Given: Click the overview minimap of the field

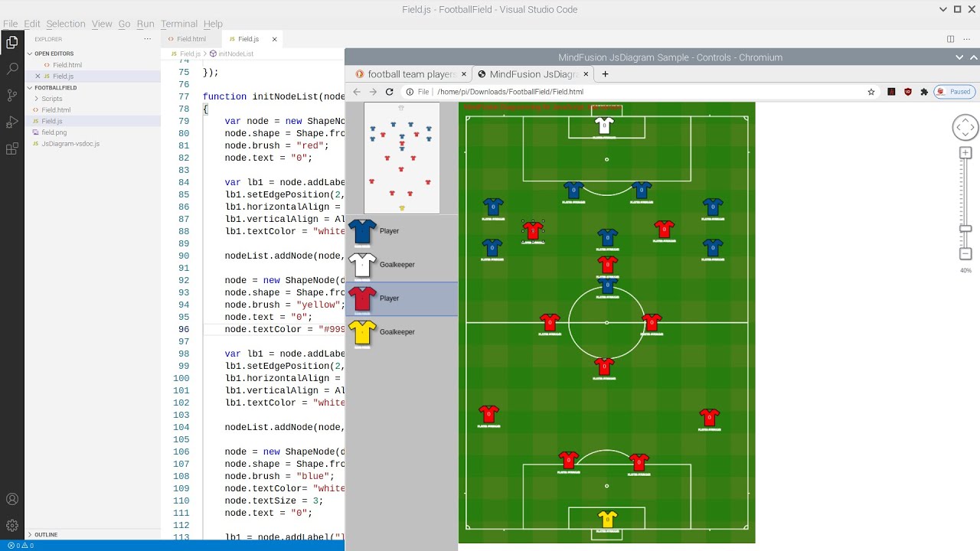Looking at the screenshot, I should [402, 158].
